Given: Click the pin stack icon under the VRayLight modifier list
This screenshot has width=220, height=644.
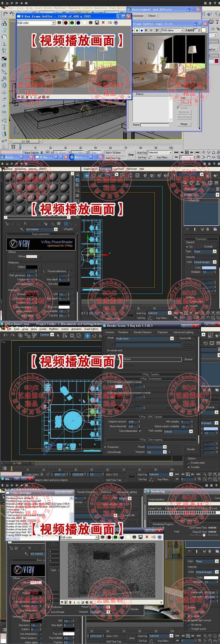Looking at the screenshot, I should click(x=187, y=229).
